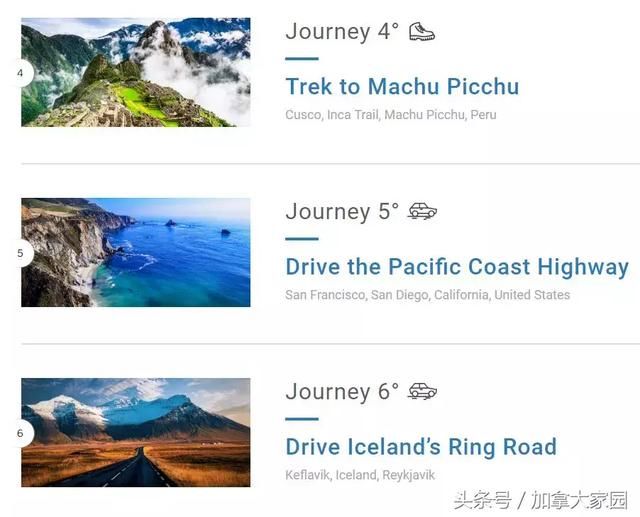640x517 pixels.
Task: Click the Journey 5° heading
Action: pyautogui.click(x=342, y=211)
